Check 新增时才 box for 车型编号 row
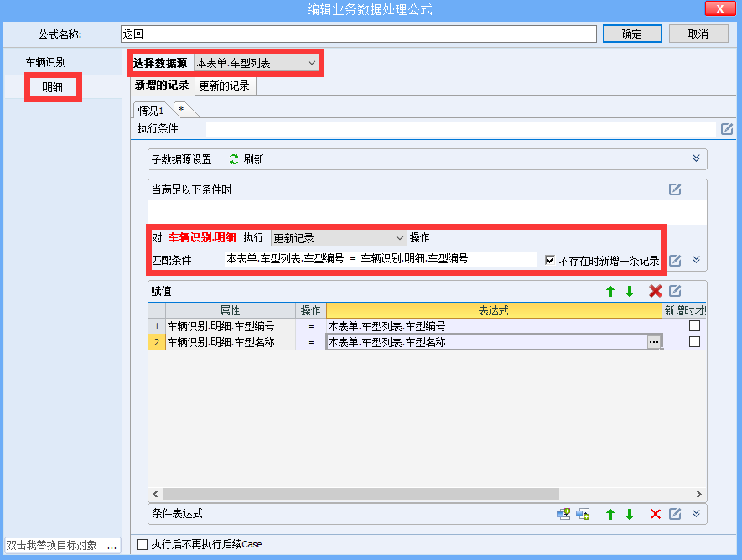This screenshot has height=560, width=742. [694, 326]
